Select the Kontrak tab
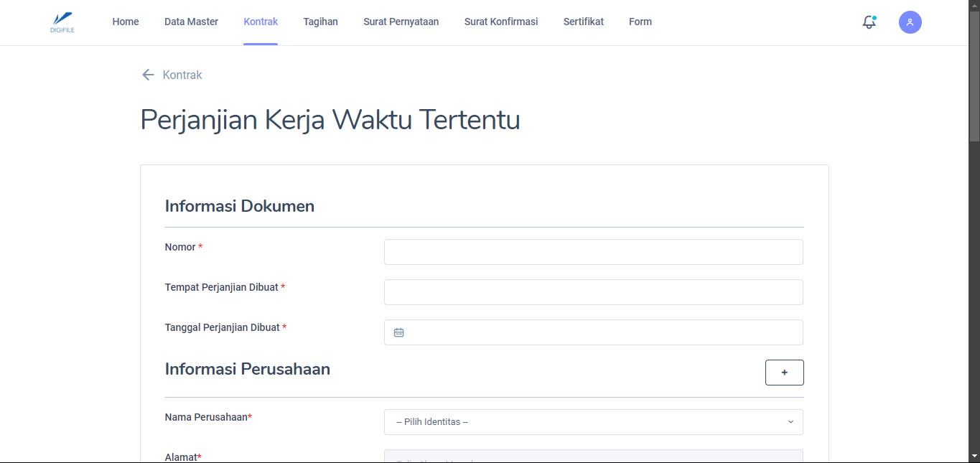This screenshot has width=980, height=463. click(x=261, y=22)
